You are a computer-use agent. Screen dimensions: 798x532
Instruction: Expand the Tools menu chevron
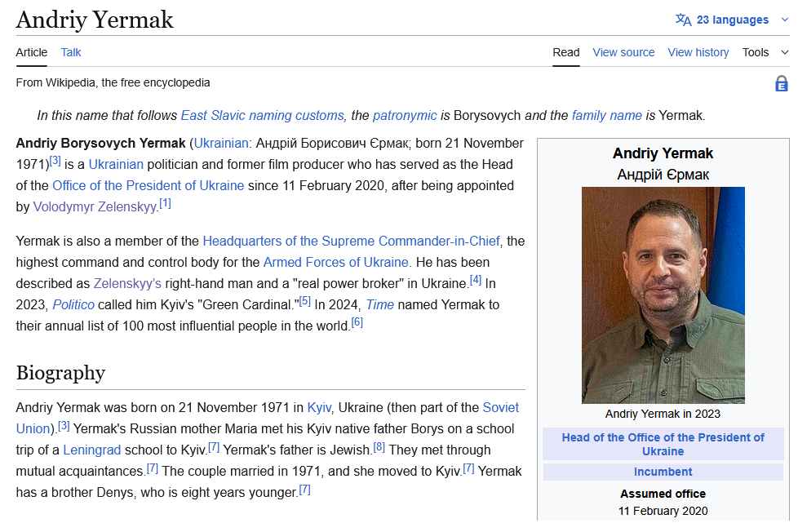point(785,52)
